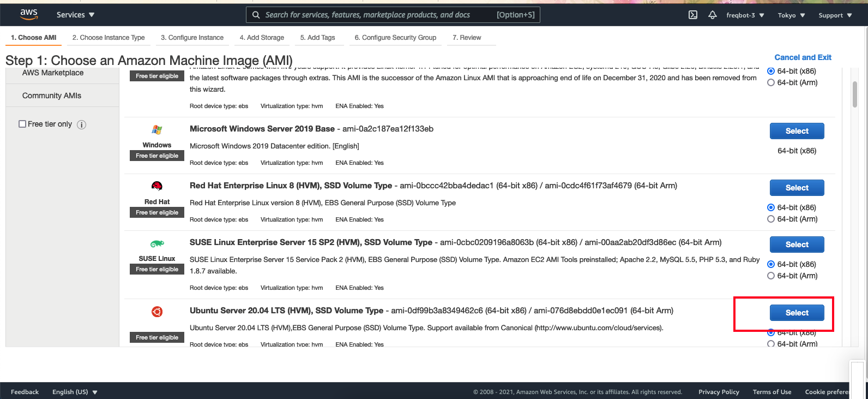
Task: Go to 6. Configure Security Group tab
Action: click(x=395, y=38)
